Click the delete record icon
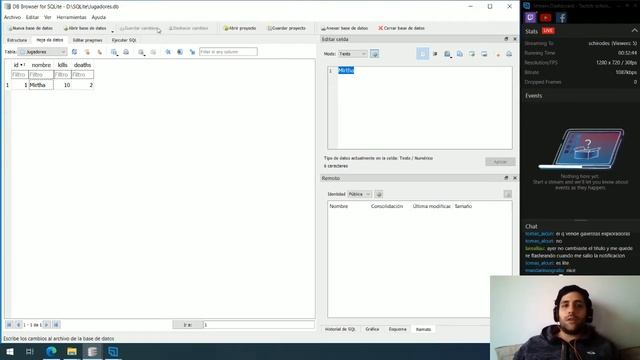640x360 pixels. [153, 52]
